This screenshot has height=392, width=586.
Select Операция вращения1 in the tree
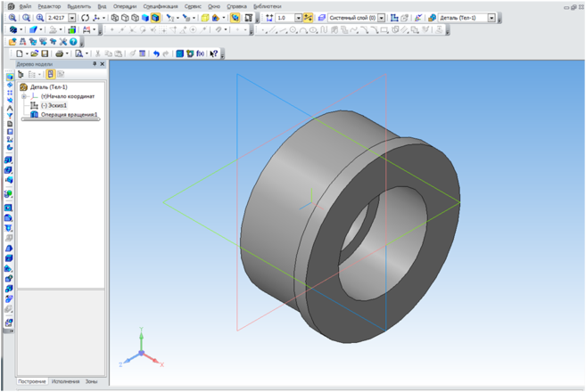[70, 115]
